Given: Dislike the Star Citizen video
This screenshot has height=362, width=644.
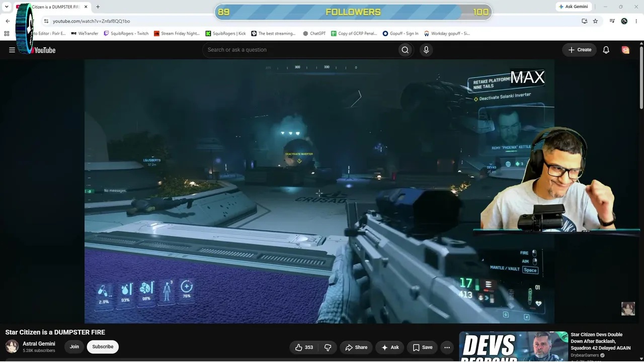Looking at the screenshot, I should point(328,347).
